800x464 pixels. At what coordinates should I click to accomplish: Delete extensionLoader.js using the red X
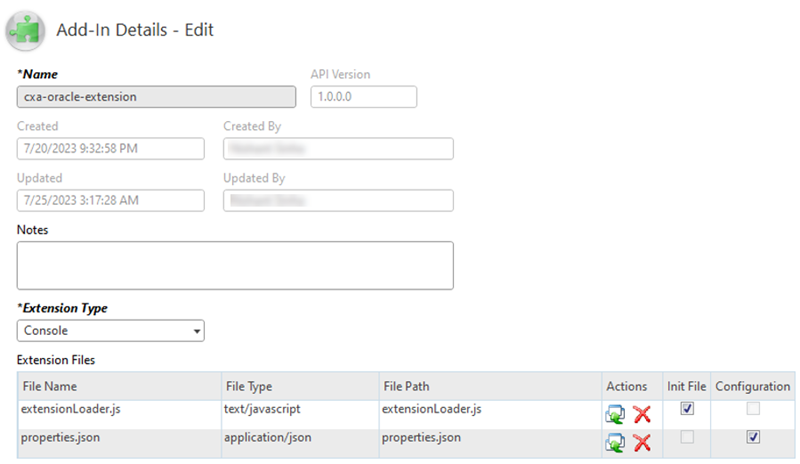coord(642,414)
